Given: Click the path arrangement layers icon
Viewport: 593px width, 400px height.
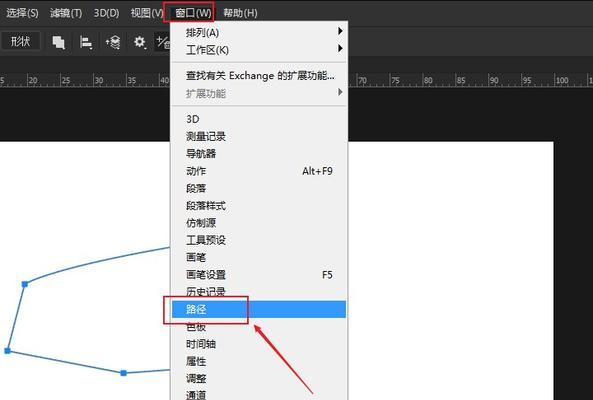Looking at the screenshot, I should tap(113, 42).
